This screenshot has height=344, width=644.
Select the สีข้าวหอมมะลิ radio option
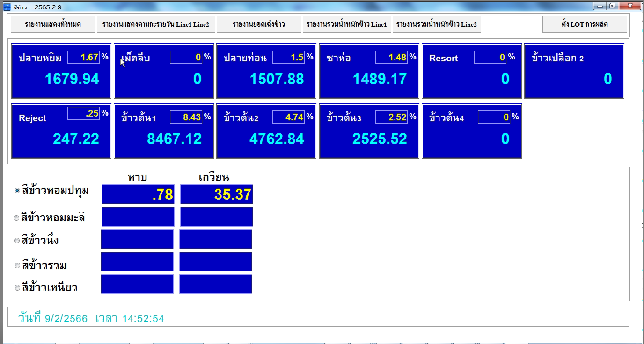click(x=17, y=218)
